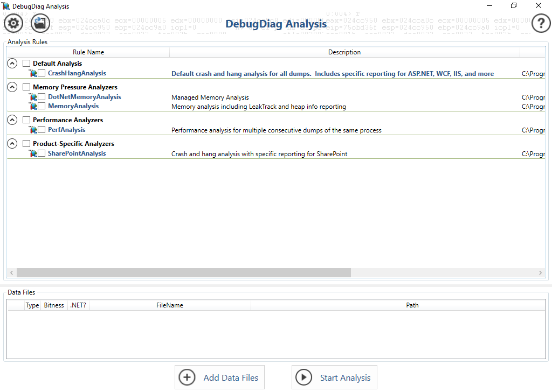Click the PerfAnalysis rule icon
Screen dimensions: 552x392
(x=33, y=130)
